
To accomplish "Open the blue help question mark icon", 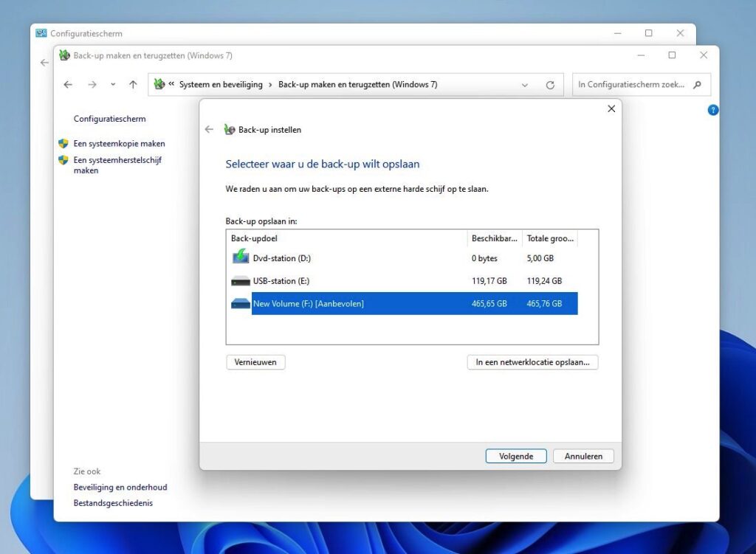I will (712, 111).
